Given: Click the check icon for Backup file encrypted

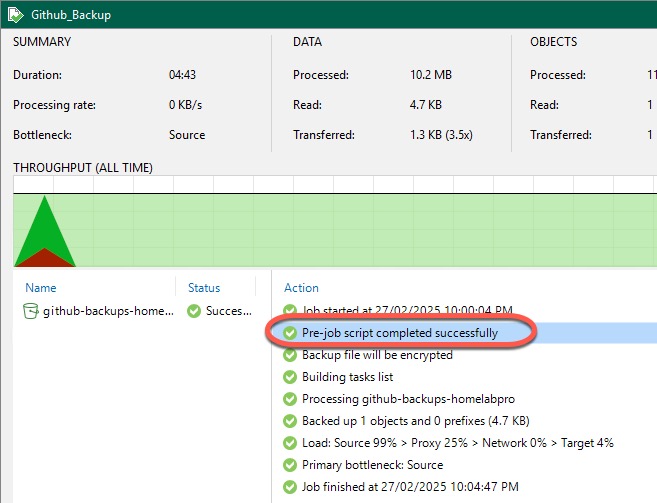Looking at the screenshot, I should point(291,355).
